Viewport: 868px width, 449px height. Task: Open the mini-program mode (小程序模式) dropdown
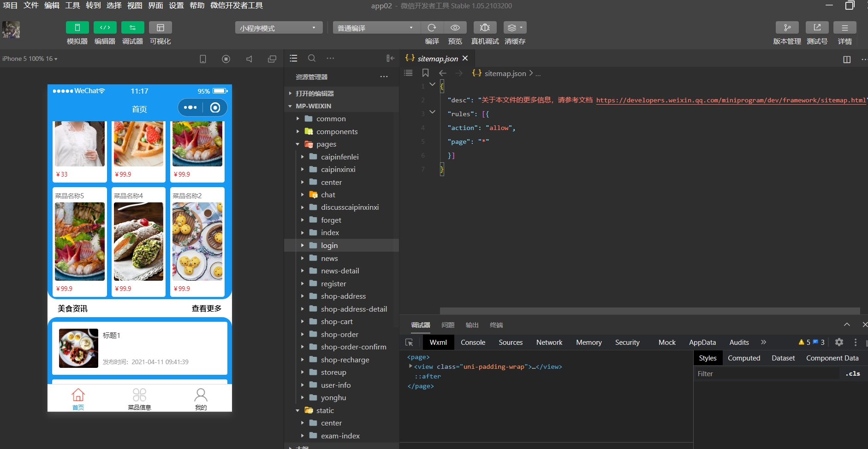coord(279,28)
